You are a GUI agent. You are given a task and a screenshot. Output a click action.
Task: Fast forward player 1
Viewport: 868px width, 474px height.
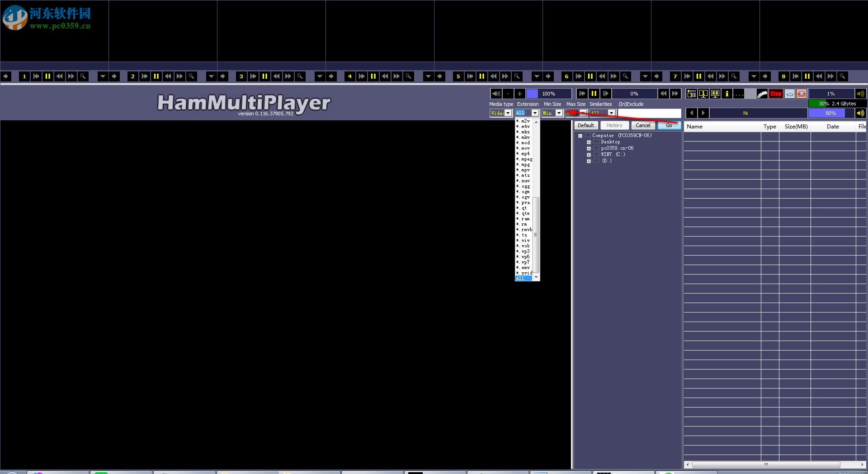click(71, 76)
